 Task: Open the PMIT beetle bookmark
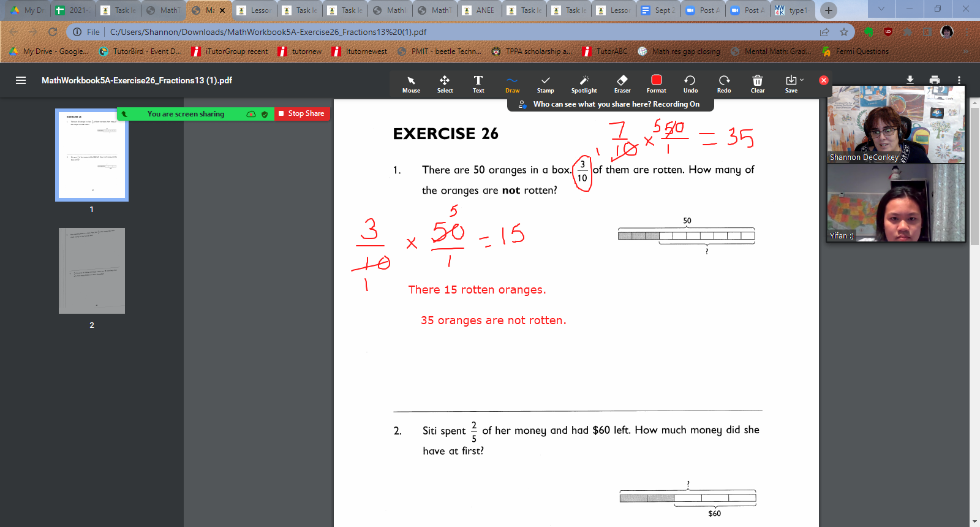[x=439, y=51]
